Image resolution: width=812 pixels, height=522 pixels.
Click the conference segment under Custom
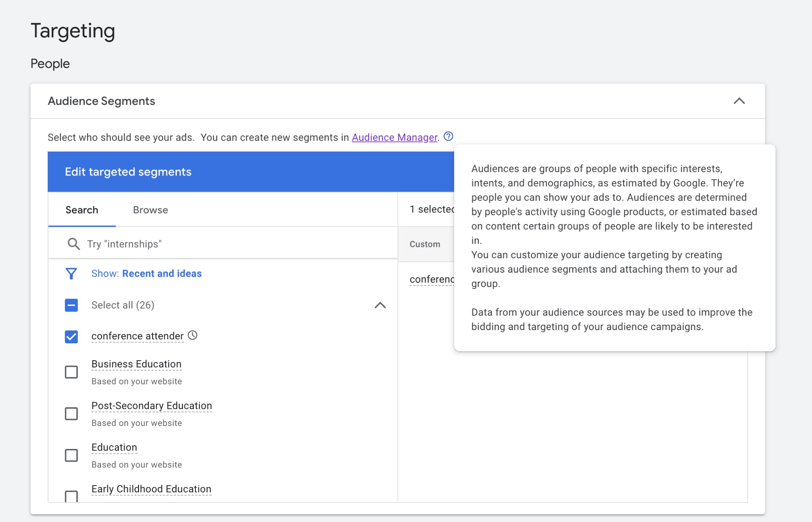(431, 278)
